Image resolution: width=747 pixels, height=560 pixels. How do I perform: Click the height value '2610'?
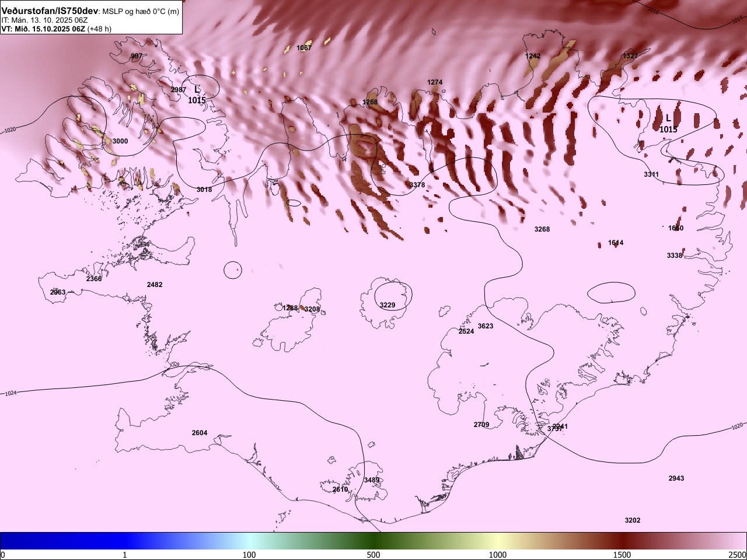pos(340,489)
